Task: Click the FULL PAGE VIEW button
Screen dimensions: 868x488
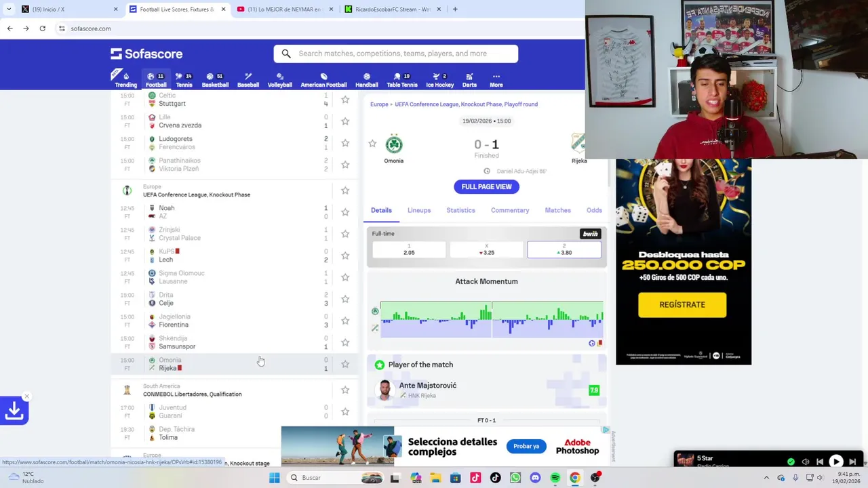Action: click(486, 186)
